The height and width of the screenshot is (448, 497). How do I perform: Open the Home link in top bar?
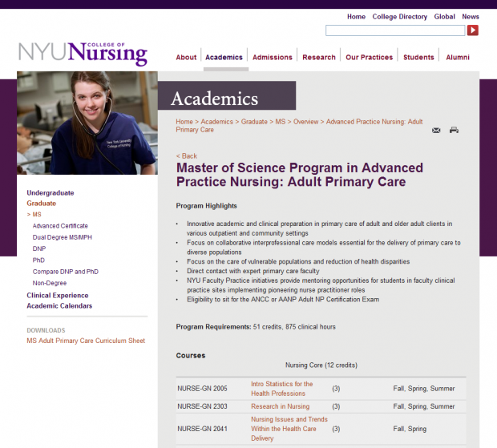coord(356,17)
